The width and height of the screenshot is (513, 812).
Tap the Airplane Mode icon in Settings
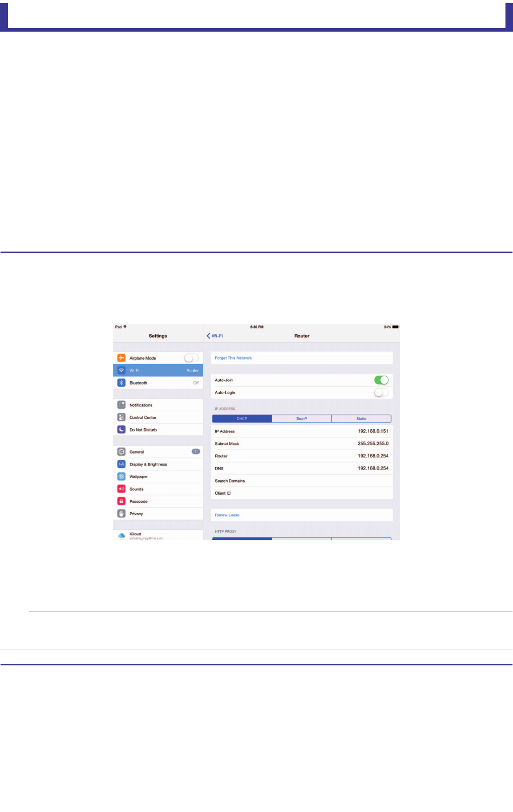point(121,358)
